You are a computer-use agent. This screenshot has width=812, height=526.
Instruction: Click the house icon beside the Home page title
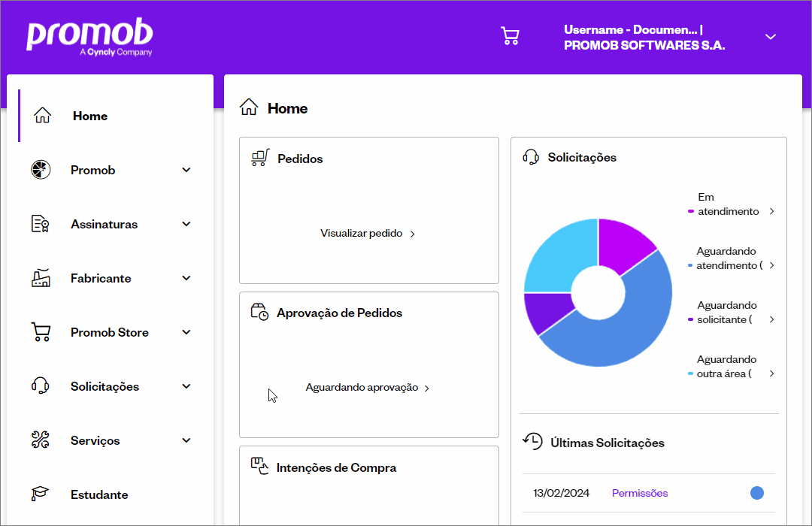coord(249,107)
